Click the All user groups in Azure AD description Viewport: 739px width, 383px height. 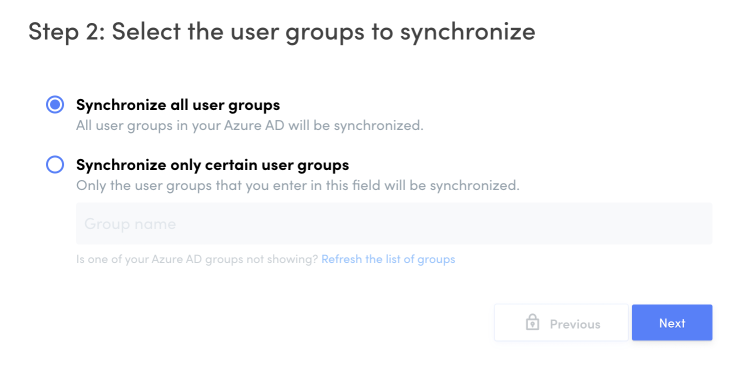tap(250, 125)
